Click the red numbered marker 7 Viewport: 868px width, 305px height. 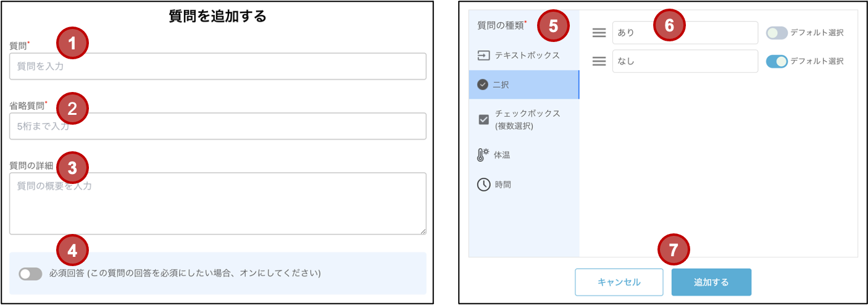click(x=674, y=250)
